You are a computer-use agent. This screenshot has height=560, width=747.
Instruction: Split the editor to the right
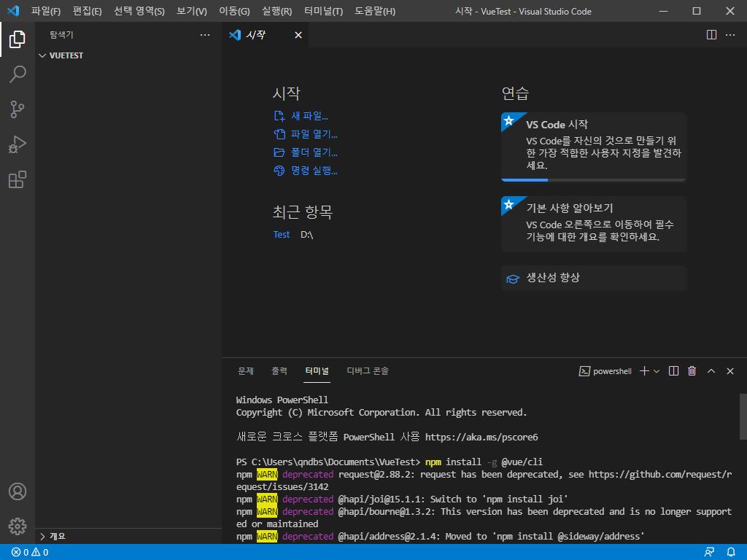point(711,35)
